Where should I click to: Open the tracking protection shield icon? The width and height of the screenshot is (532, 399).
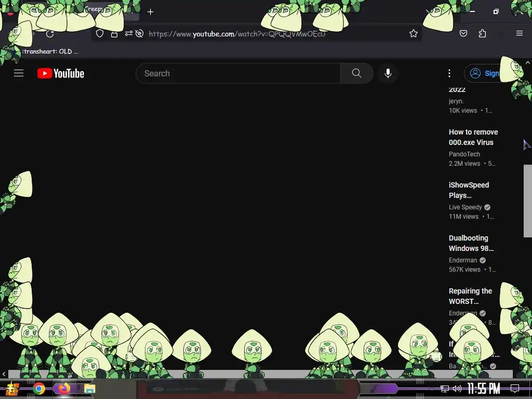pyautogui.click(x=99, y=33)
